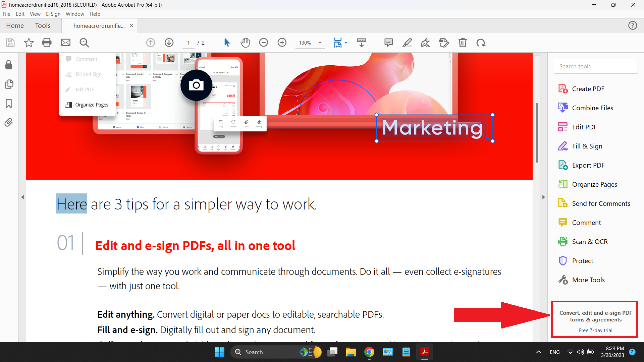Screen dimensions: 644x362
Task: Add a sticky note comment
Action: 389,43
